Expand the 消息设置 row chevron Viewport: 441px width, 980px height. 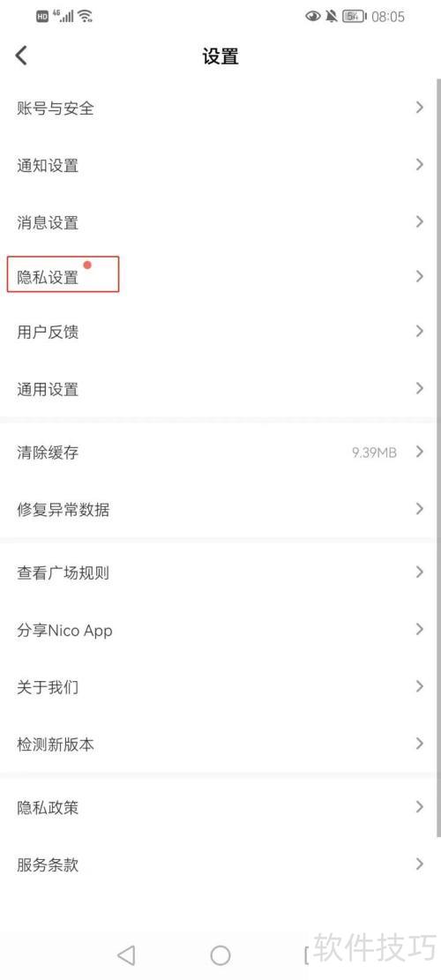pyautogui.click(x=420, y=222)
